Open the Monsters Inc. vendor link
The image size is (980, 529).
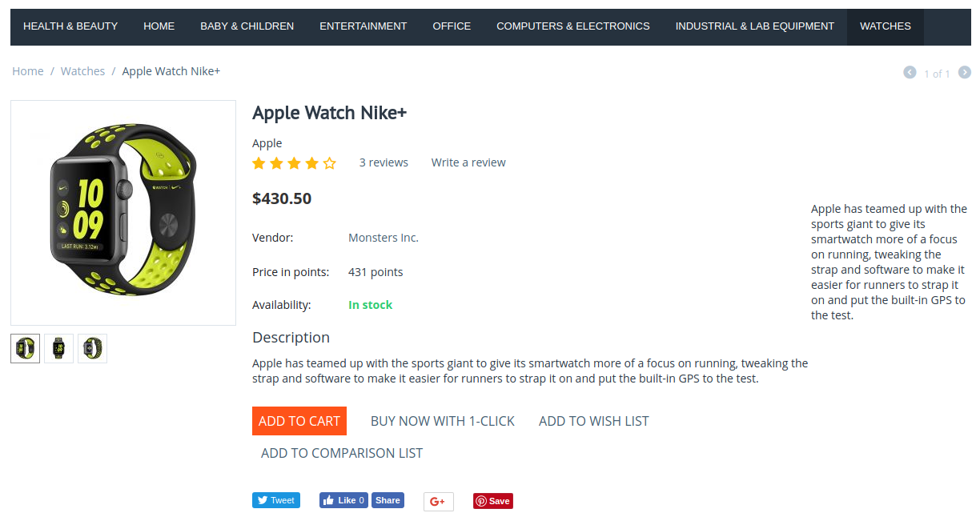point(384,238)
